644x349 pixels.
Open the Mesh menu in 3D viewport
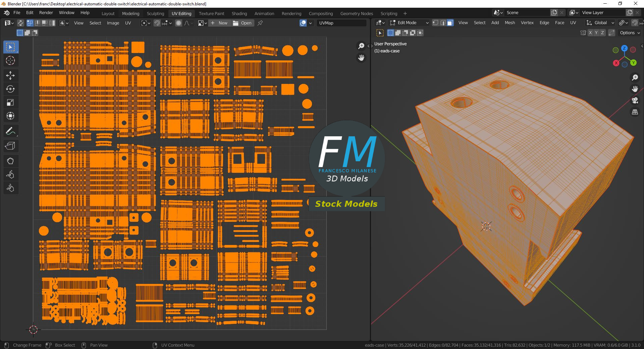click(x=510, y=23)
